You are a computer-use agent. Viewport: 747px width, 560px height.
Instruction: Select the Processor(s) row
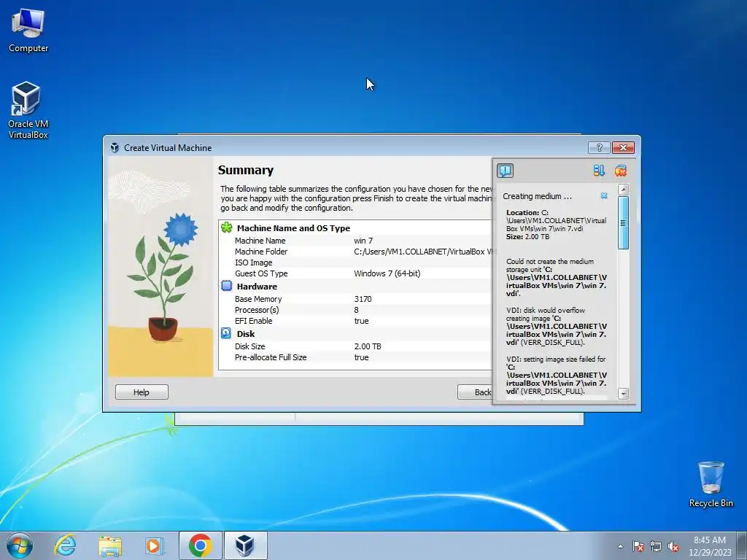[x=355, y=310]
